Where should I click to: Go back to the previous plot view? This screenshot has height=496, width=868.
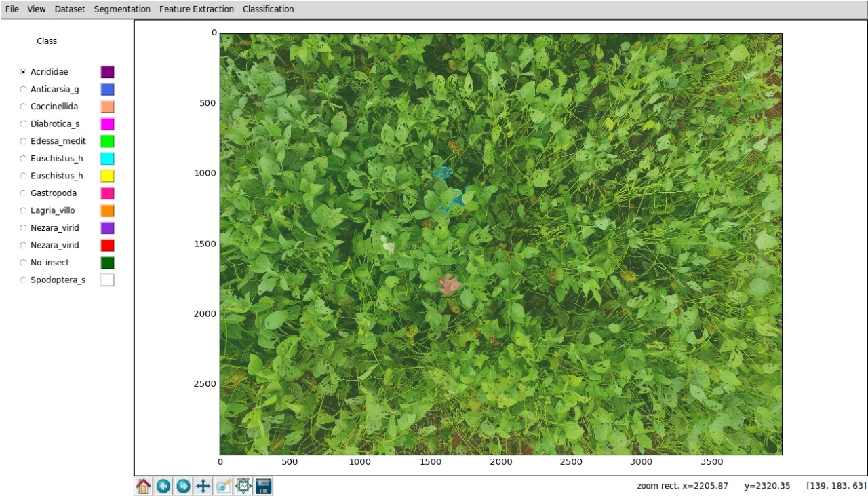point(163,486)
